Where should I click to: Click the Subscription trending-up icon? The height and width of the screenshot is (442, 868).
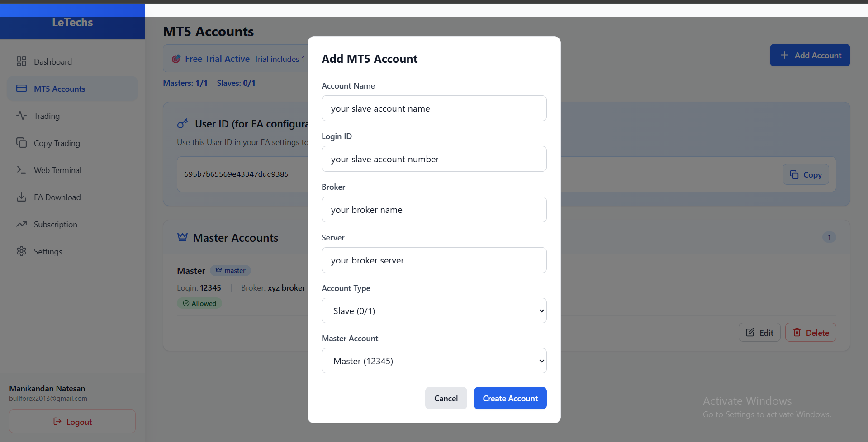pos(21,224)
